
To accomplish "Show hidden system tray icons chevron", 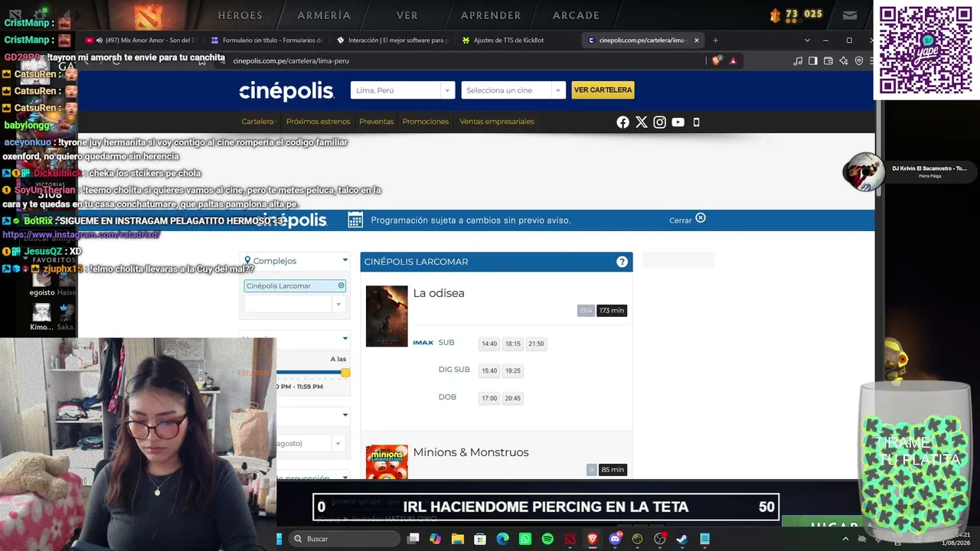I will tap(846, 539).
